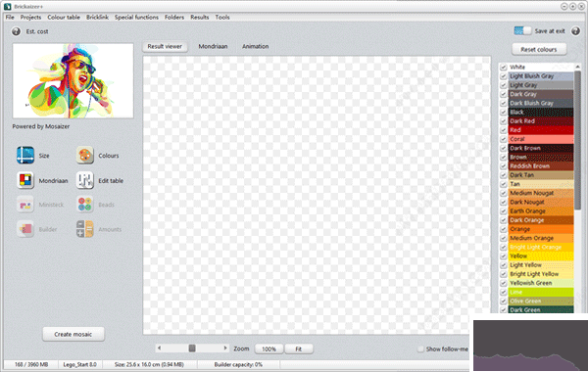Click the Est. cost label
Image resolution: width=588 pixels, height=372 pixels.
coord(37,31)
